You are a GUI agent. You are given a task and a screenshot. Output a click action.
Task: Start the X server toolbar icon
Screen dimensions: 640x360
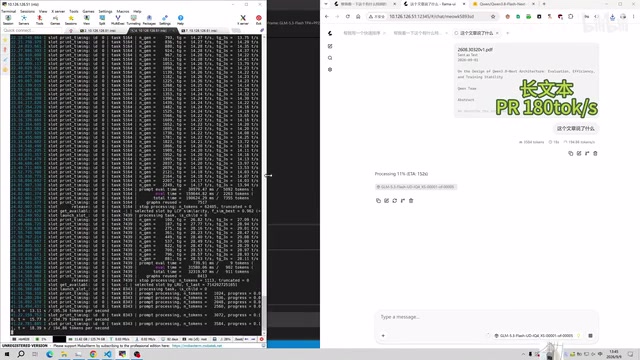[243, 20]
